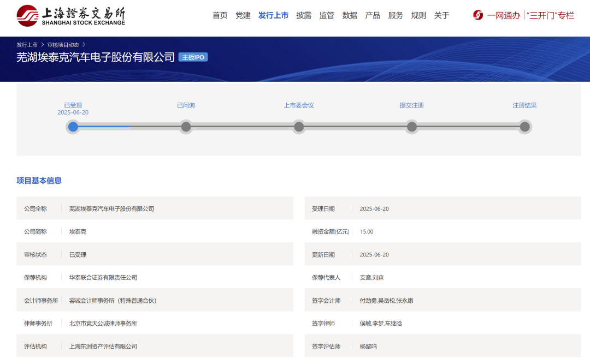Viewport: 590px width, 364px height.
Task: Click the 已受理 stage label
Action: tap(73, 105)
